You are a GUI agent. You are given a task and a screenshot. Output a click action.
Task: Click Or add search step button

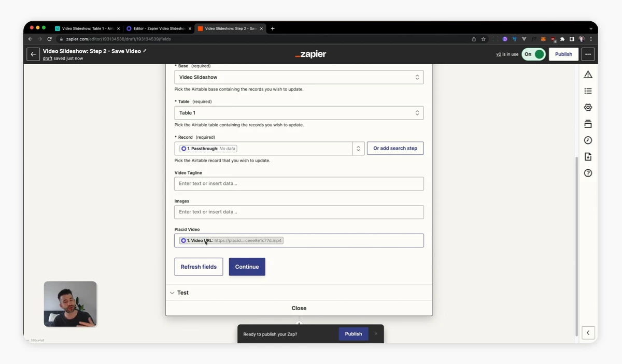click(395, 149)
